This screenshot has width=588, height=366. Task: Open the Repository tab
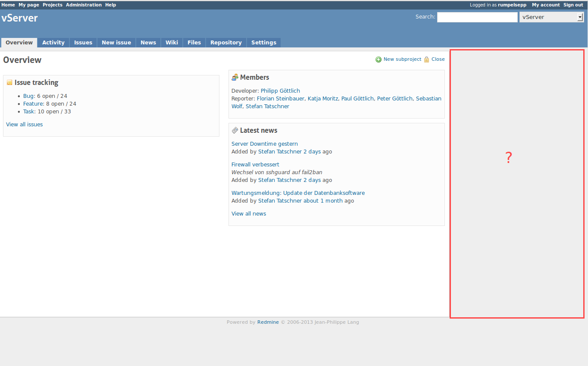click(226, 43)
